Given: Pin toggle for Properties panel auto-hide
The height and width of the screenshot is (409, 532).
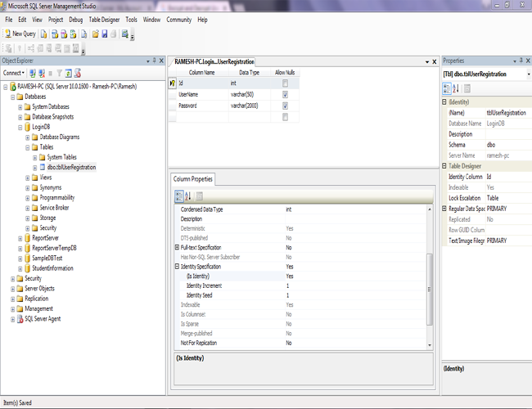Looking at the screenshot, I should (x=521, y=61).
